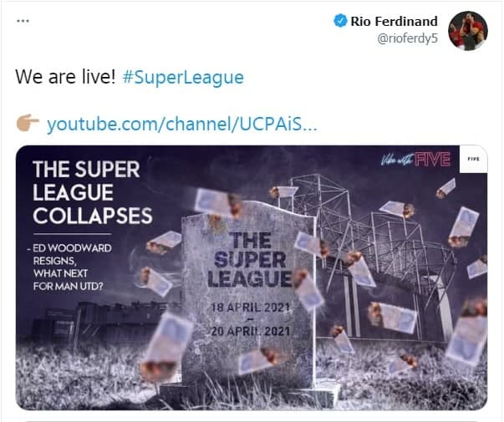Open the youtube.com/channel link
Screen dimensions: 504x422
tap(182, 124)
